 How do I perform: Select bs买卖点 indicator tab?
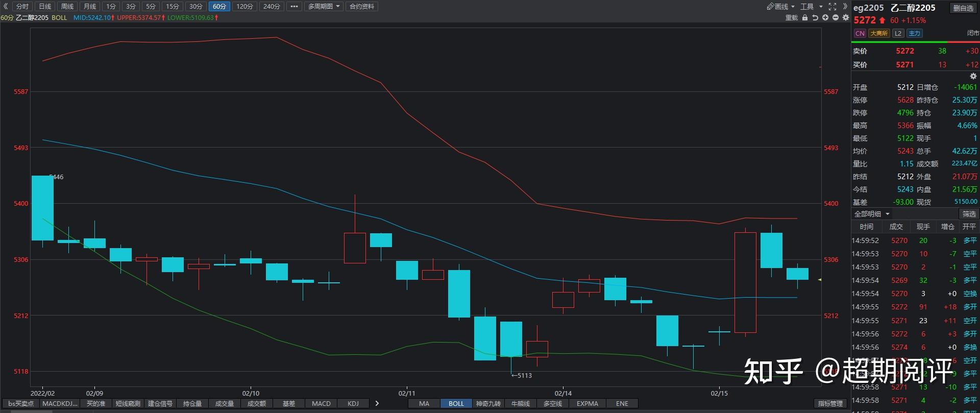tap(21, 403)
